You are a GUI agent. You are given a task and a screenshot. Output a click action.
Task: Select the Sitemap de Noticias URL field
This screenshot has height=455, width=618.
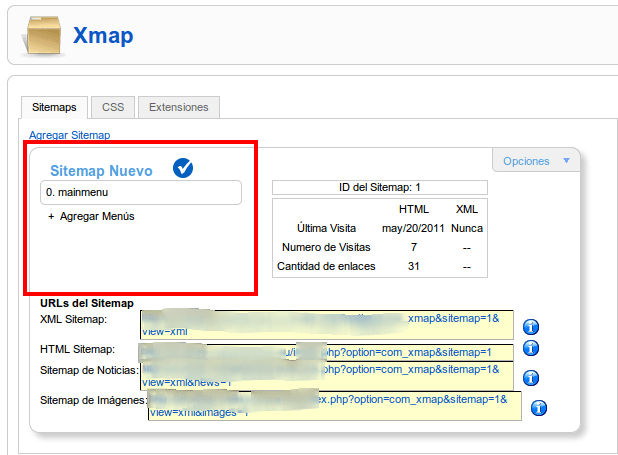tap(327, 376)
